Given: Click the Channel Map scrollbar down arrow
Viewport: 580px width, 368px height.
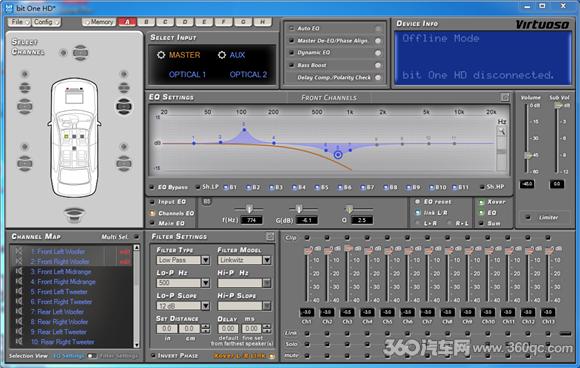Looking at the screenshot, I should (136, 345).
